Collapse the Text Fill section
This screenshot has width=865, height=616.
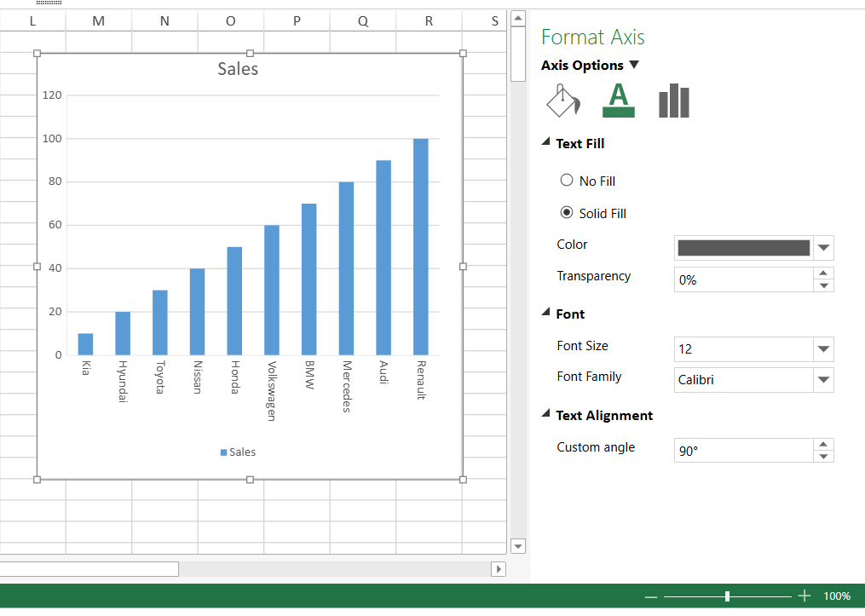545,141
